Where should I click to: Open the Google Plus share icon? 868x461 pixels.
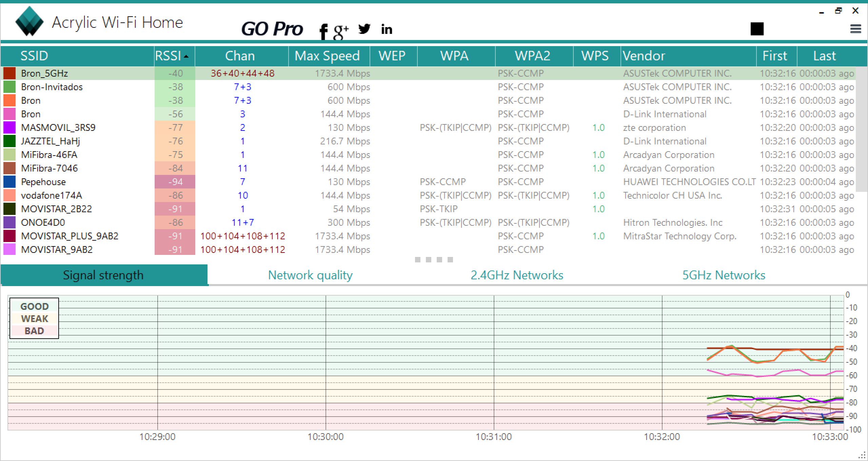340,31
